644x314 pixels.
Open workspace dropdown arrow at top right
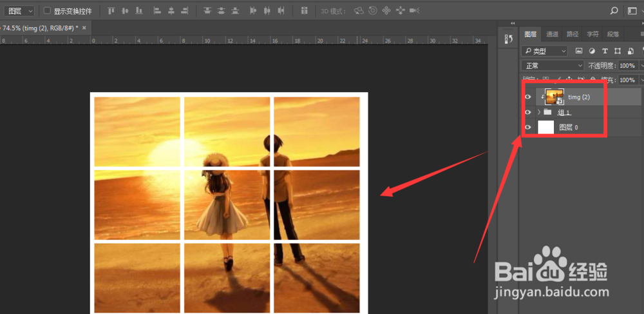641,11
